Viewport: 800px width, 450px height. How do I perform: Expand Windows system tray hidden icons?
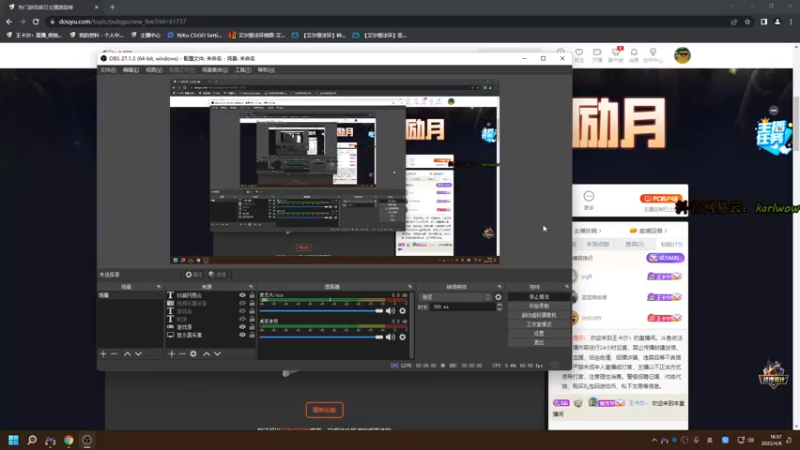[x=654, y=440]
